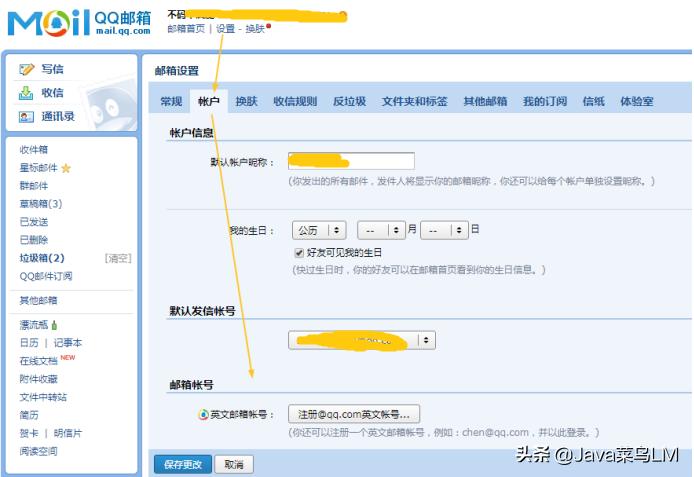Switch to the 帐户 tab
Viewport: 694px width, 477px height.
(x=209, y=101)
